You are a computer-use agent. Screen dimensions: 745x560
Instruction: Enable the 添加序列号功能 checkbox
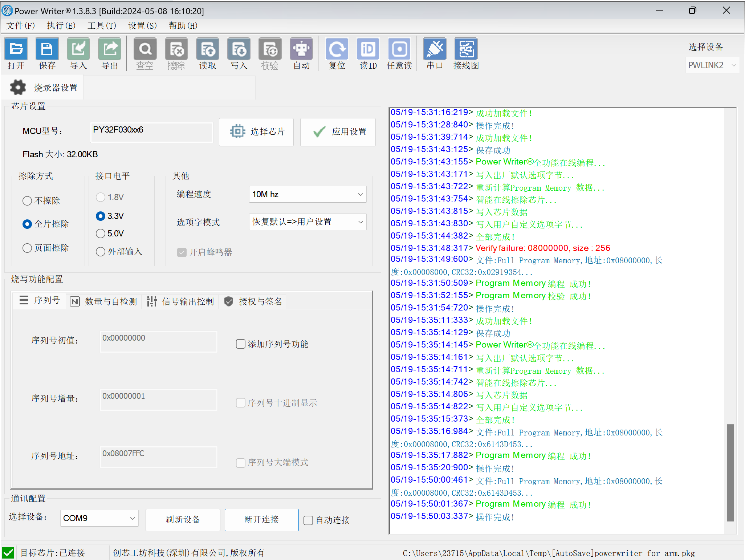tap(241, 344)
